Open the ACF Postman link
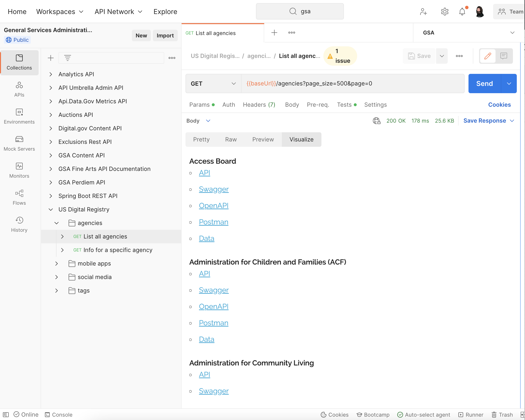The width and height of the screenshot is (525, 420). [213, 323]
